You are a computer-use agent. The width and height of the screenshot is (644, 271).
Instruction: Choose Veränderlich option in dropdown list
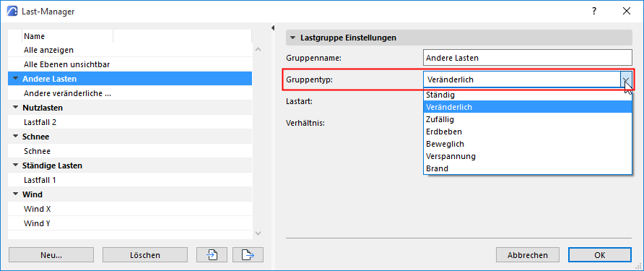pyautogui.click(x=527, y=107)
